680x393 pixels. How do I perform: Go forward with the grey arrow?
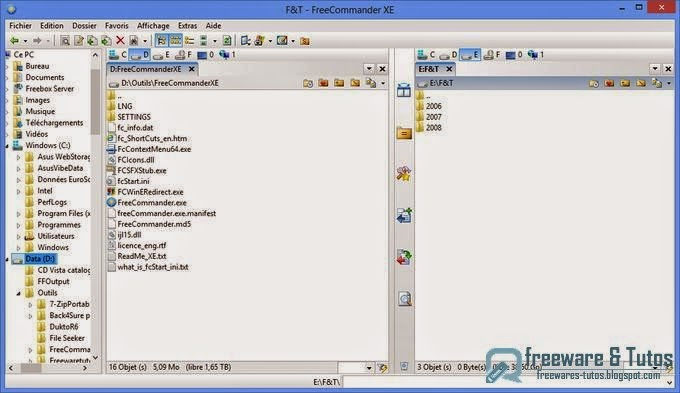click(x=37, y=41)
